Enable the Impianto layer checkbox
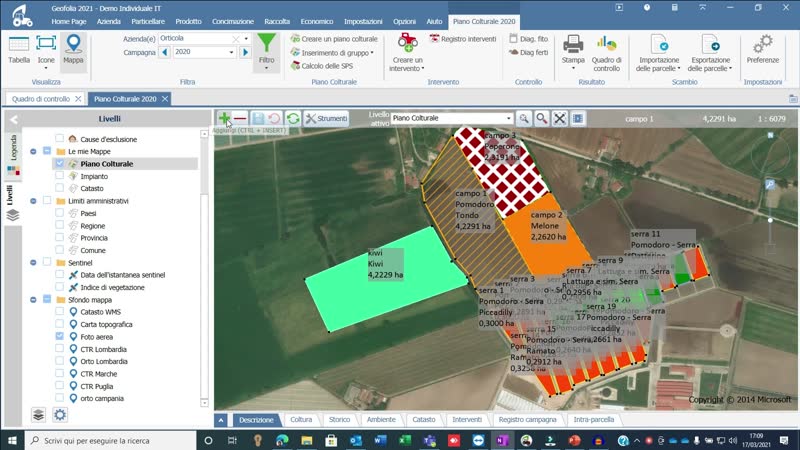This screenshot has height=450, width=800. point(60,176)
